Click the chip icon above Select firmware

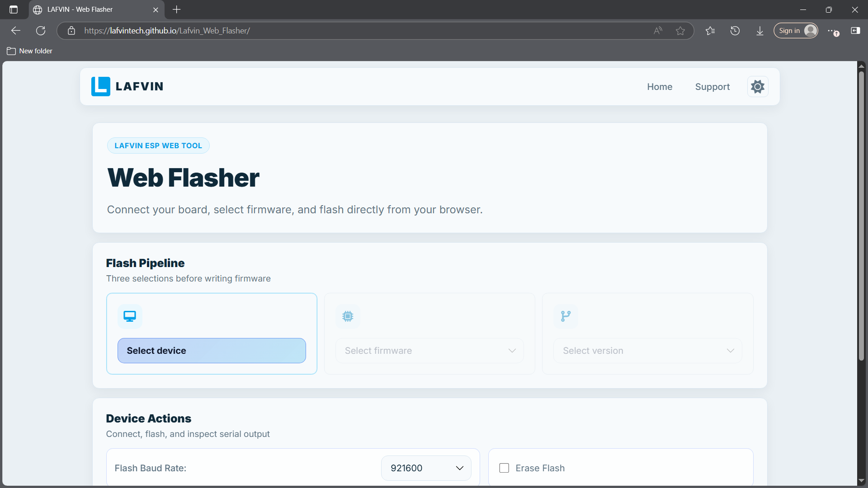[348, 316]
